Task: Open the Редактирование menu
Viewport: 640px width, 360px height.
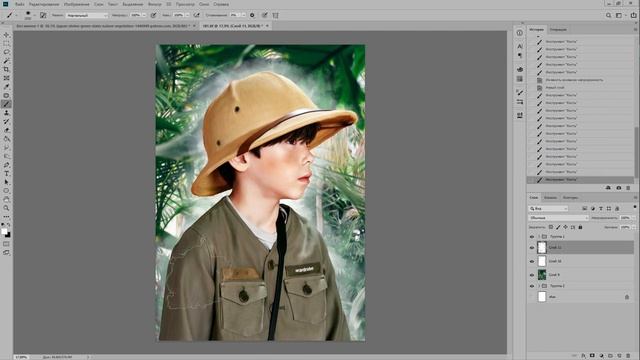Action: click(44, 4)
